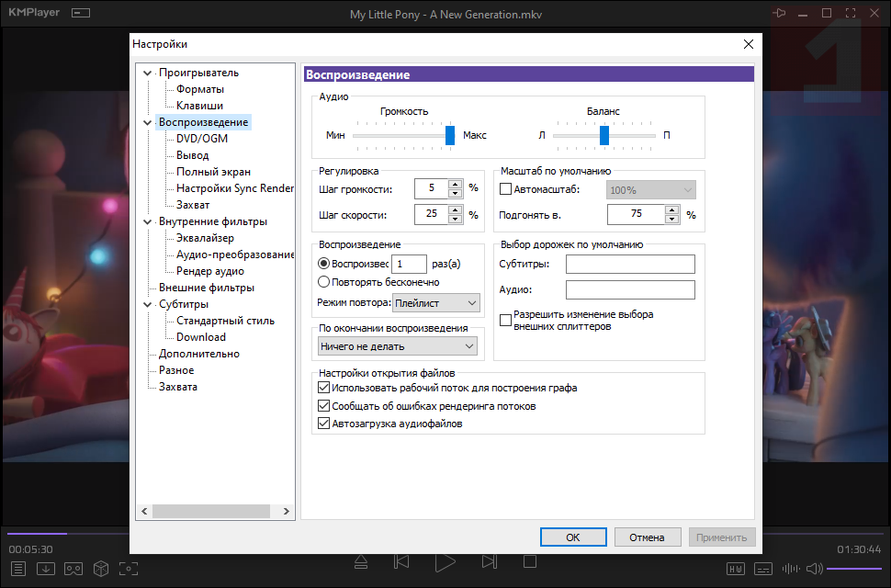Decrease Подгонять в. value with down arrow
Image resolution: width=891 pixels, height=588 pixels.
pos(672,219)
